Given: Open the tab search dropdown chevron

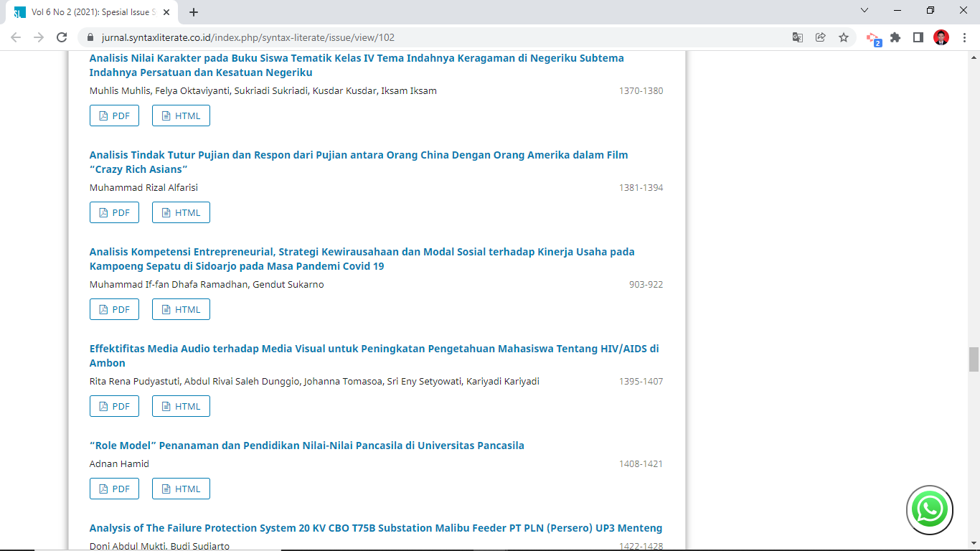Looking at the screenshot, I should 864,11.
